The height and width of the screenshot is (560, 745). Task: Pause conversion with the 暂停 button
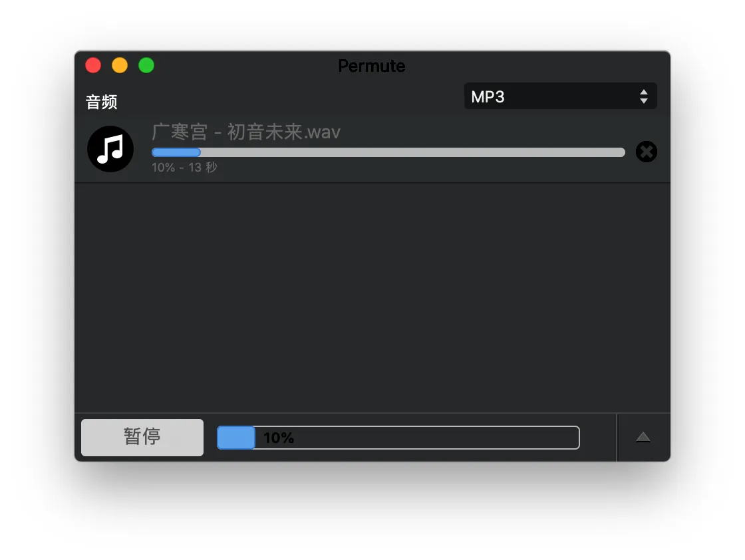click(x=142, y=438)
